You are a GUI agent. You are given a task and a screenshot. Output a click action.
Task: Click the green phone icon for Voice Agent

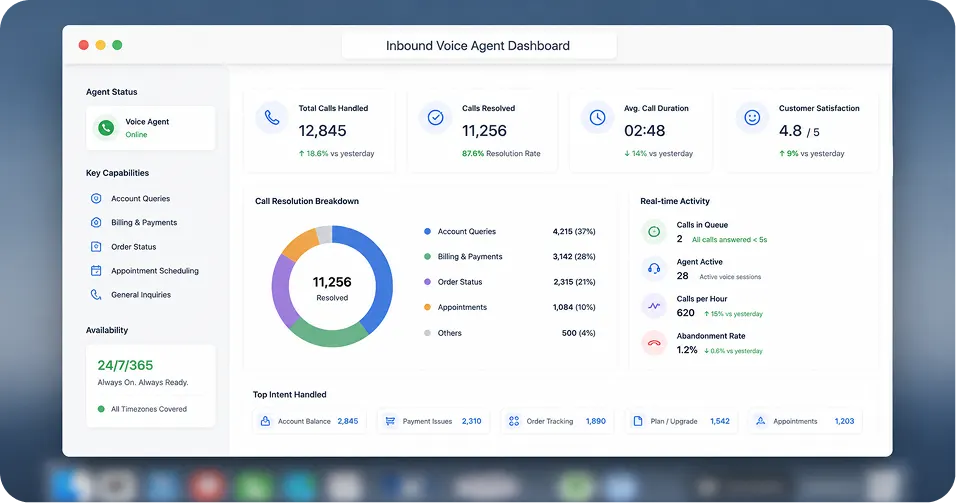click(x=106, y=127)
